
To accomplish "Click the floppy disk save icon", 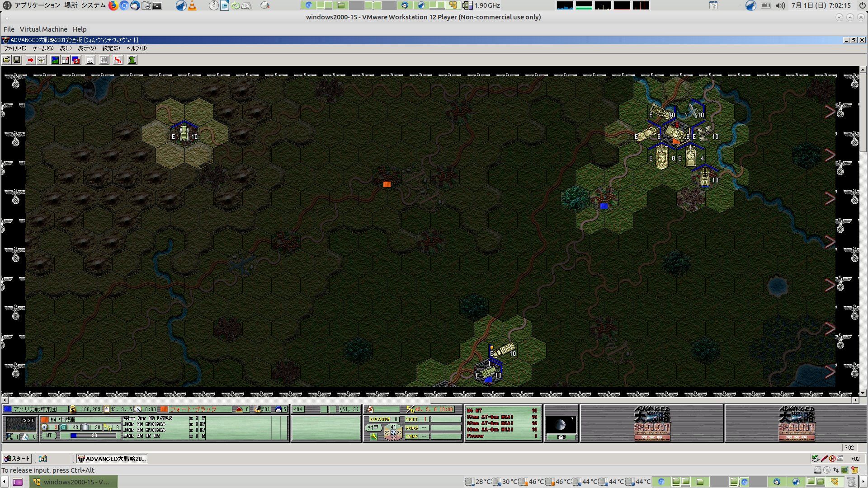I will point(17,60).
